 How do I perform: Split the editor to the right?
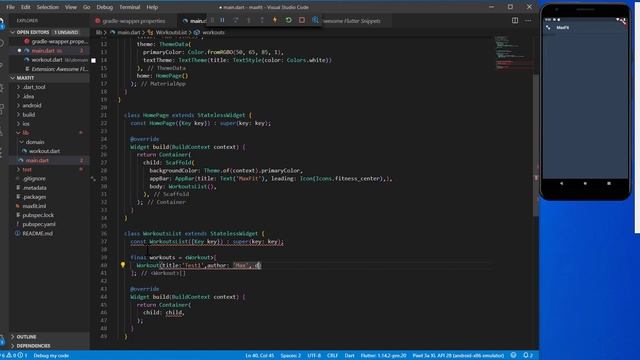click(515, 20)
